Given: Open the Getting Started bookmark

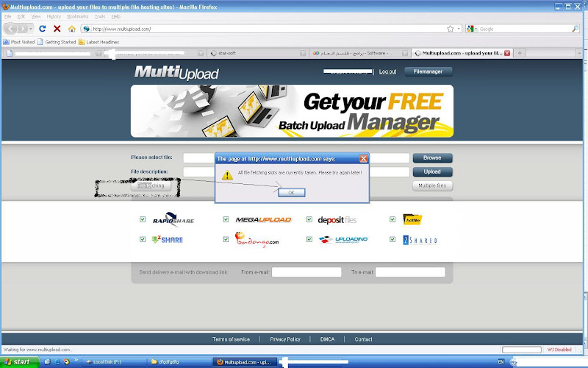Looking at the screenshot, I should (57, 42).
